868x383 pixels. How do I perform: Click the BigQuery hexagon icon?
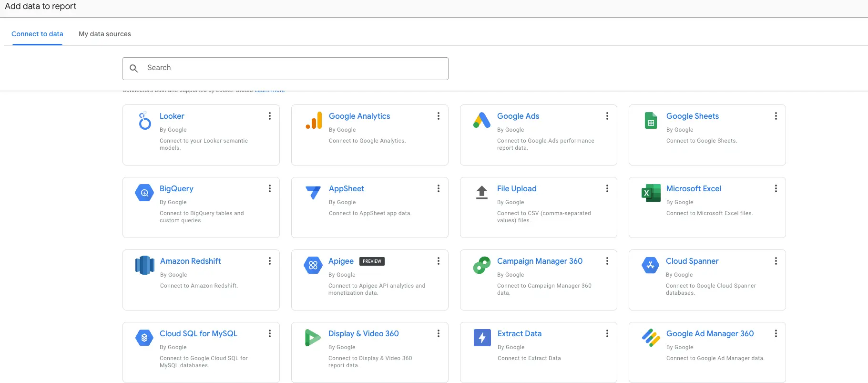144,193
